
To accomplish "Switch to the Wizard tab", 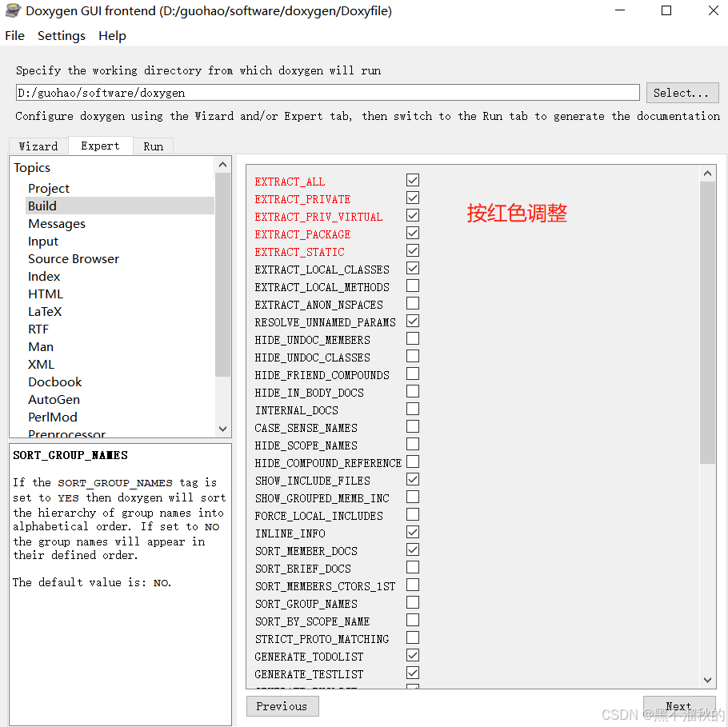I will (38, 146).
